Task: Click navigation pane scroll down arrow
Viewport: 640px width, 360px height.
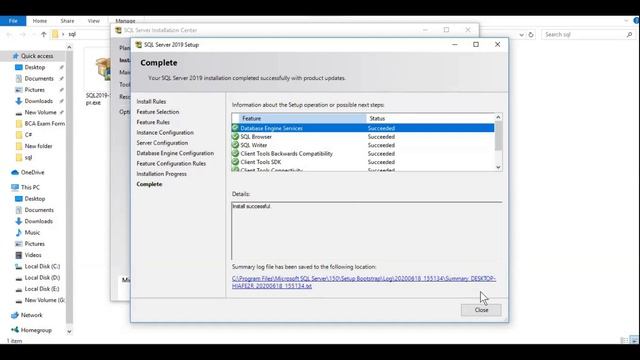Action: (x=69, y=331)
